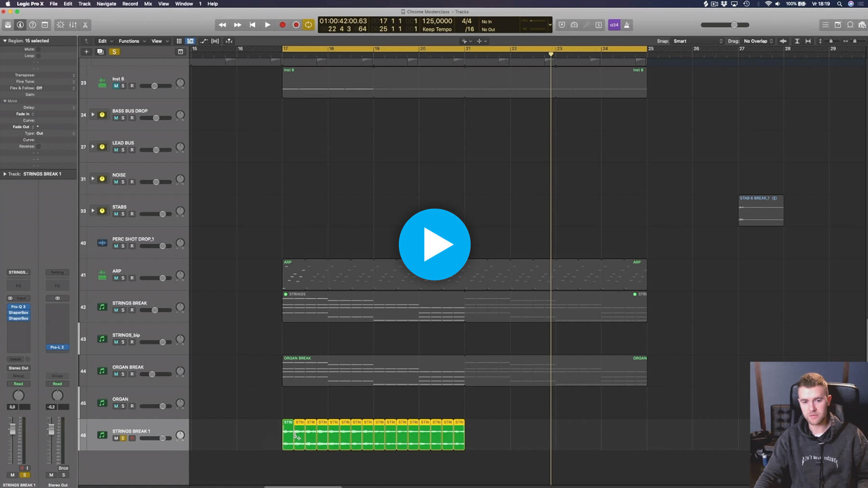
Task: Toggle the Show Automation icon
Action: 204,41
